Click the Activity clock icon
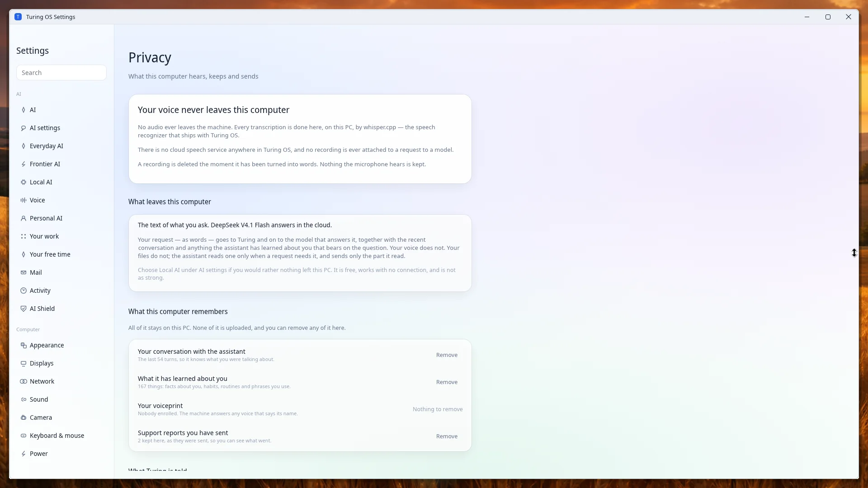 (x=24, y=291)
